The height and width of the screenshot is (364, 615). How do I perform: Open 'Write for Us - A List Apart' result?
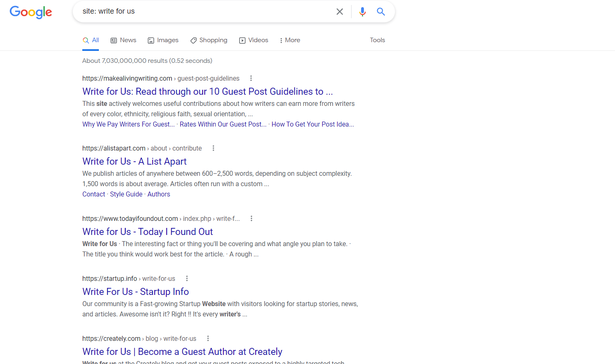134,161
